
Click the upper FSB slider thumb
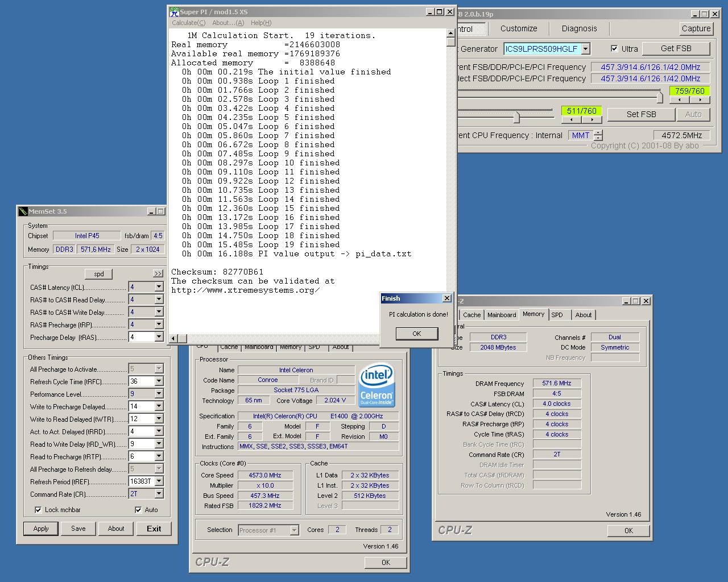(660, 97)
